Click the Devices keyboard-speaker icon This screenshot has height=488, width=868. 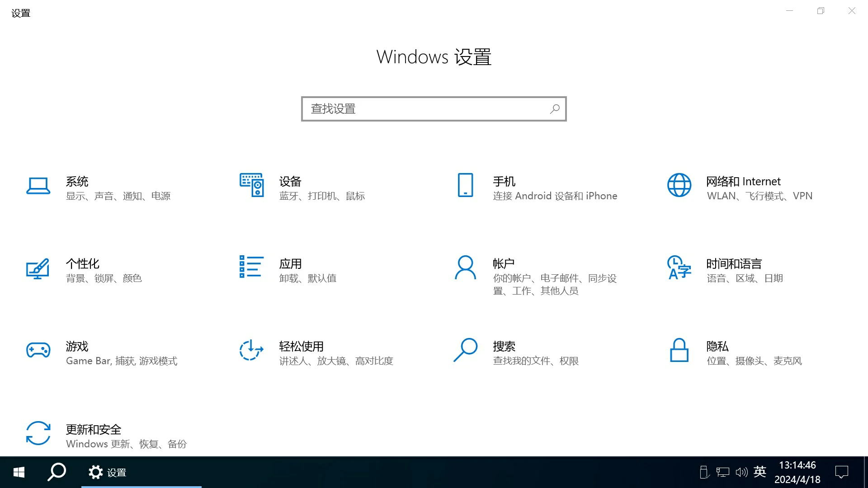click(252, 185)
